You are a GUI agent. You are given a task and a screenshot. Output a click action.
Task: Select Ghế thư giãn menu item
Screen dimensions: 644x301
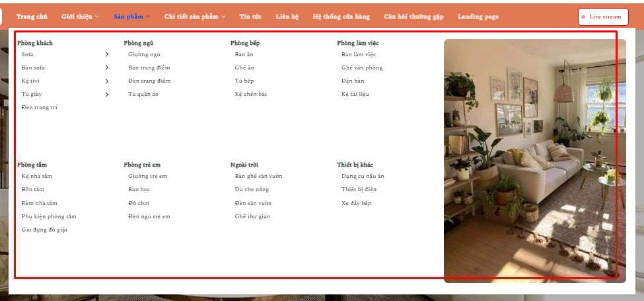[x=252, y=216]
